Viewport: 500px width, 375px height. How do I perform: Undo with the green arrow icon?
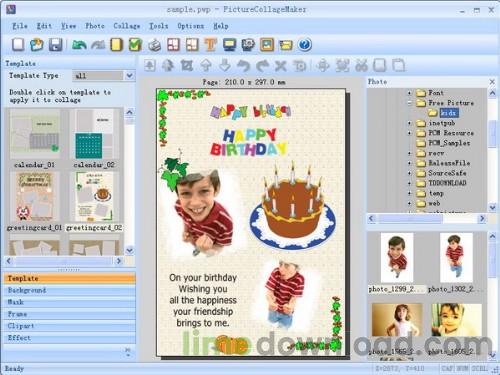point(79,45)
